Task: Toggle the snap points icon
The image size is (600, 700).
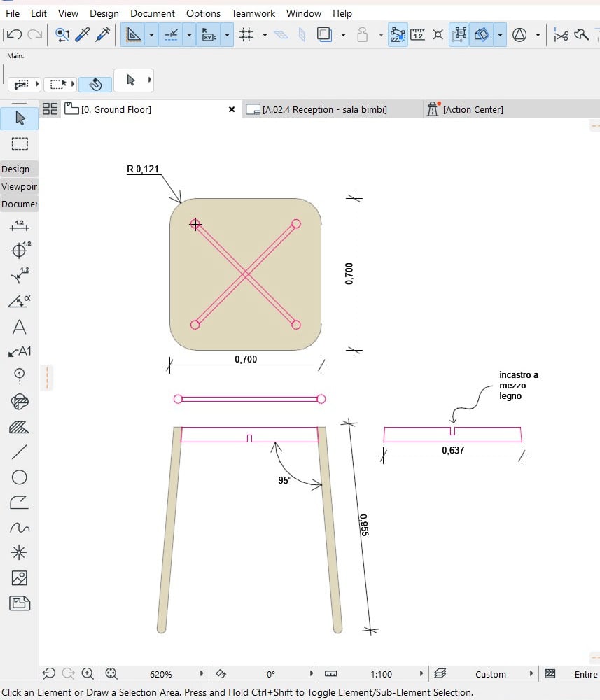Action: pos(171,34)
